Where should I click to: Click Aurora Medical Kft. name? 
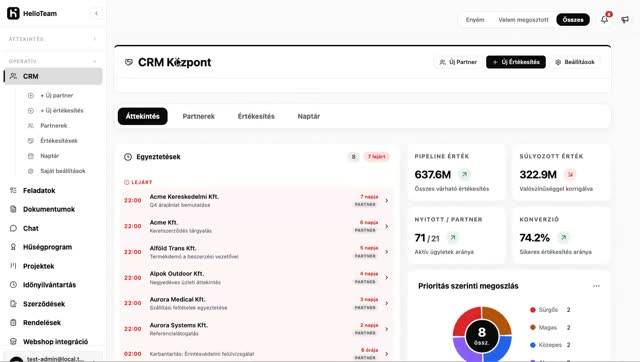(x=177, y=300)
